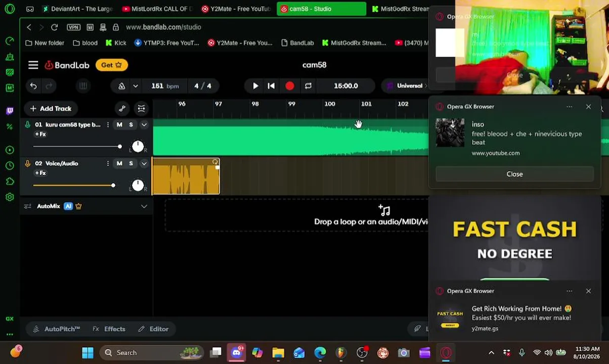Open the Kick bookmark
Viewport: 609px width, 364px height.
116,43
